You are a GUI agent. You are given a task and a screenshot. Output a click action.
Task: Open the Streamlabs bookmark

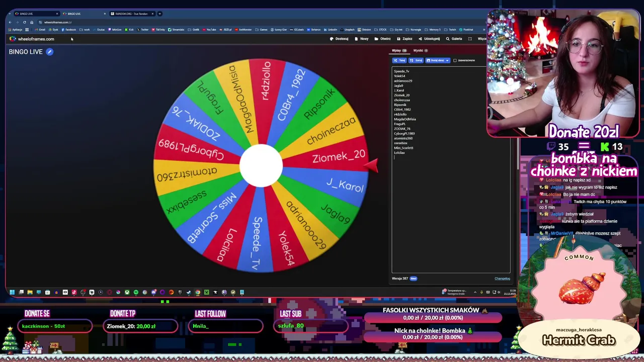point(176,30)
